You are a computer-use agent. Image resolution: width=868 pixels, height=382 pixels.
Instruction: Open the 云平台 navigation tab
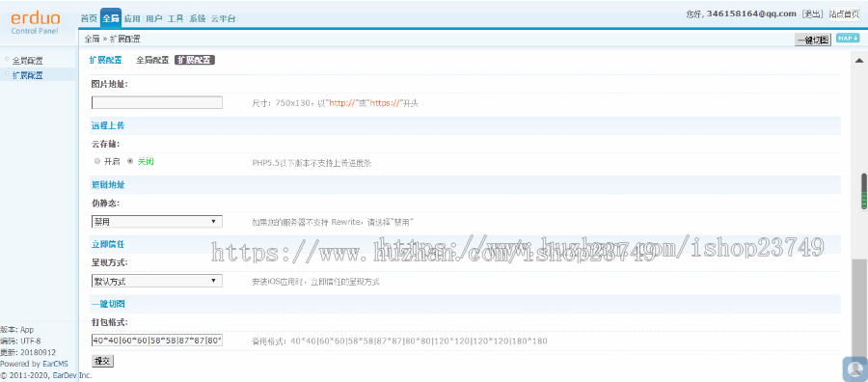click(223, 18)
